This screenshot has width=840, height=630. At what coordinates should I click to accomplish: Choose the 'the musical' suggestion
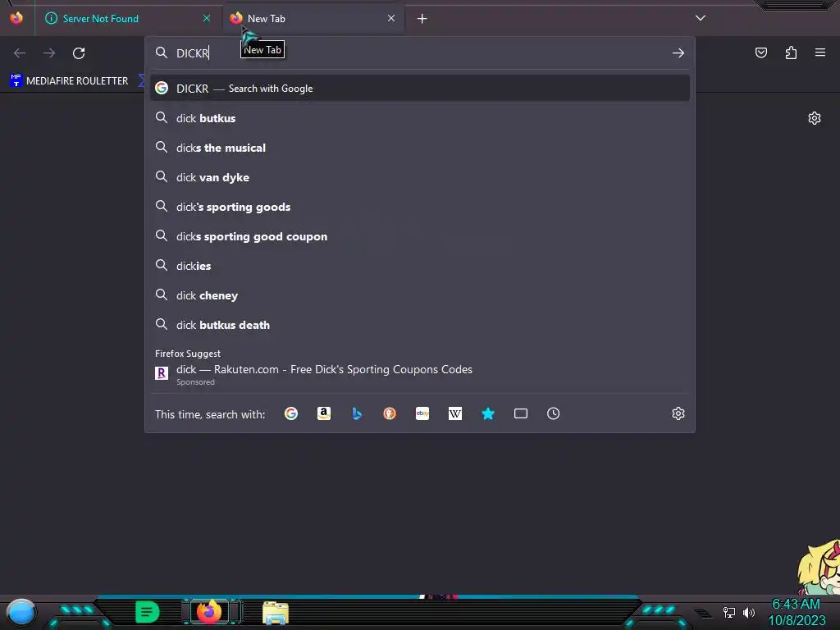click(x=420, y=148)
